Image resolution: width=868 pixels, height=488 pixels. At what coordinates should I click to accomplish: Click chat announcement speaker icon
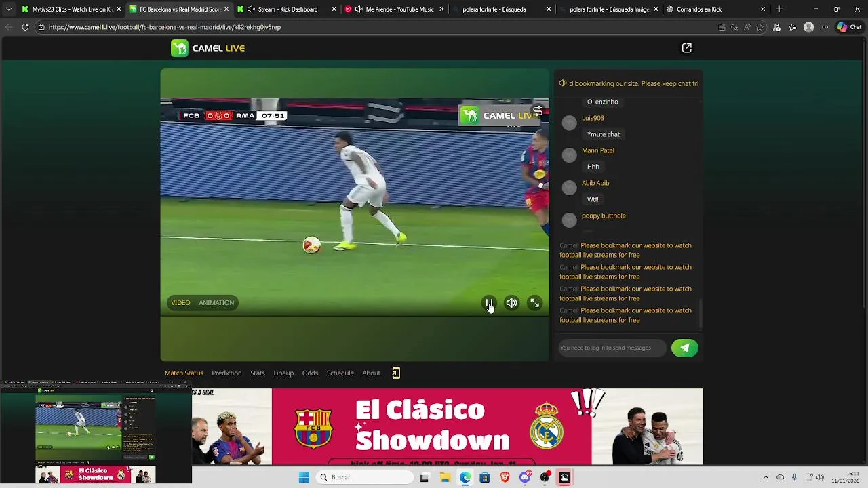tap(562, 83)
